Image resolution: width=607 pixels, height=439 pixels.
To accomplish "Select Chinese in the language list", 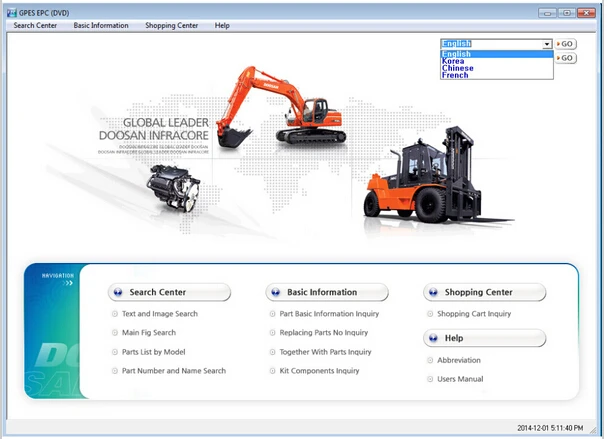I will tap(497, 68).
